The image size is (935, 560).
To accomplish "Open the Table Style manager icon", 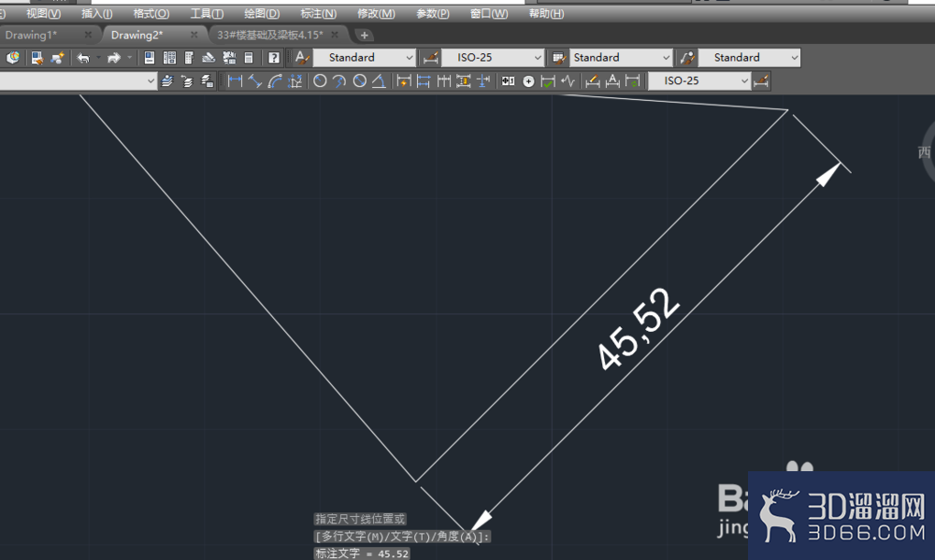I will pos(559,58).
